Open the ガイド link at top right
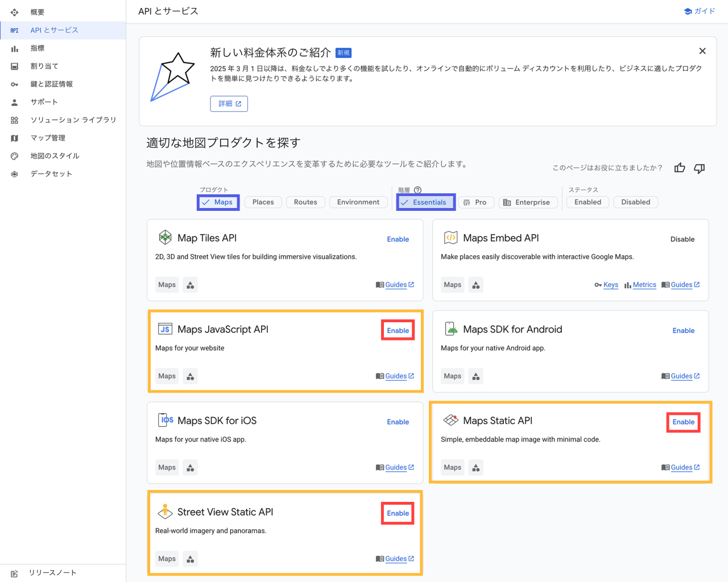The width and height of the screenshot is (728, 582). pyautogui.click(x=700, y=11)
